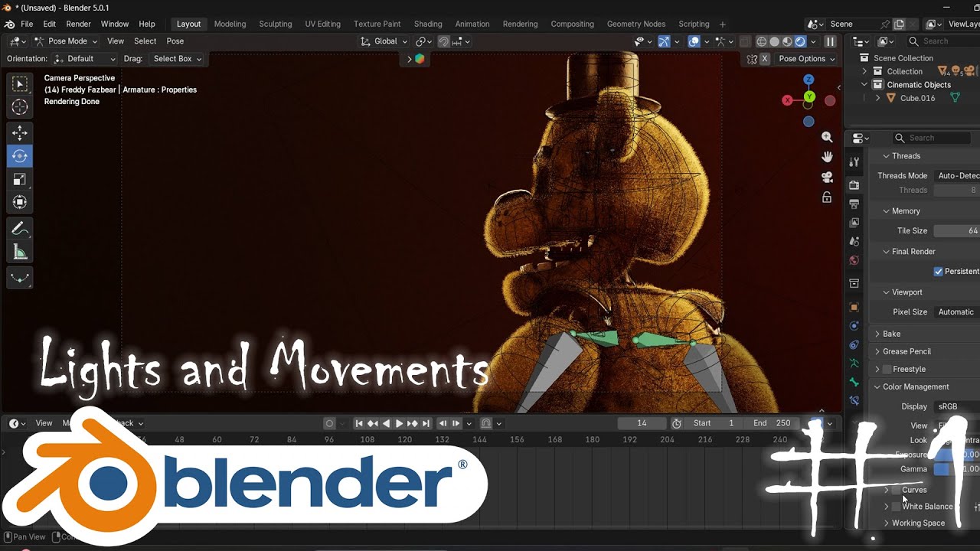Viewport: 980px width, 551px height.
Task: Select the Select Box tool icon
Action: coord(20,84)
